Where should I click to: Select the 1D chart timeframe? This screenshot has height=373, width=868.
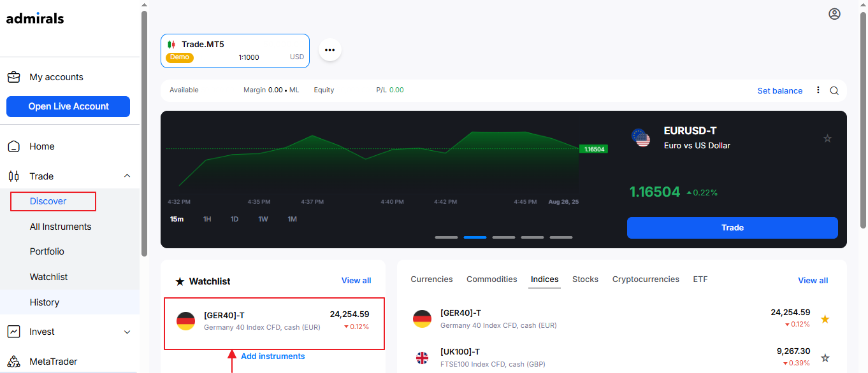click(235, 219)
